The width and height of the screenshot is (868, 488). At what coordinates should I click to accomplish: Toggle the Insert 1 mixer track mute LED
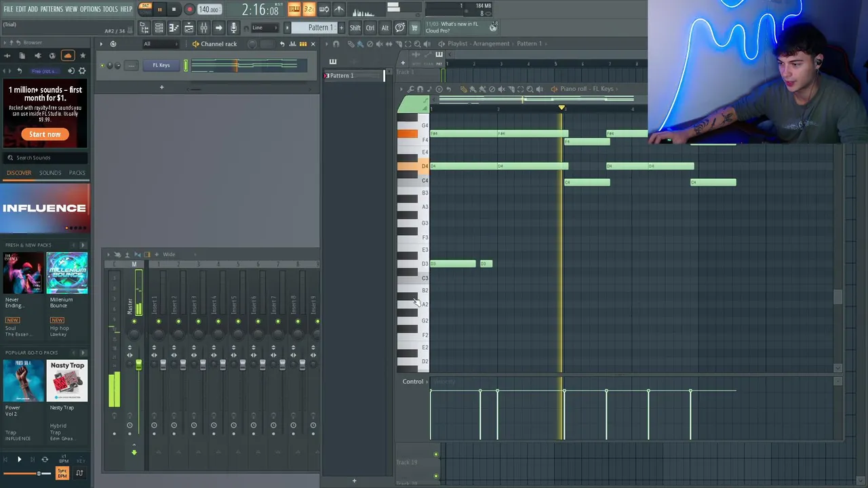[x=158, y=321]
